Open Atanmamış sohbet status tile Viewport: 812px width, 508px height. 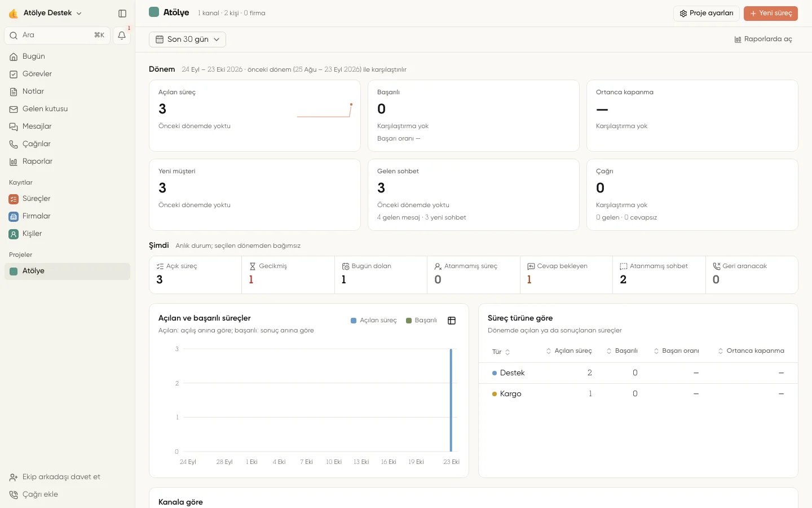659,275
